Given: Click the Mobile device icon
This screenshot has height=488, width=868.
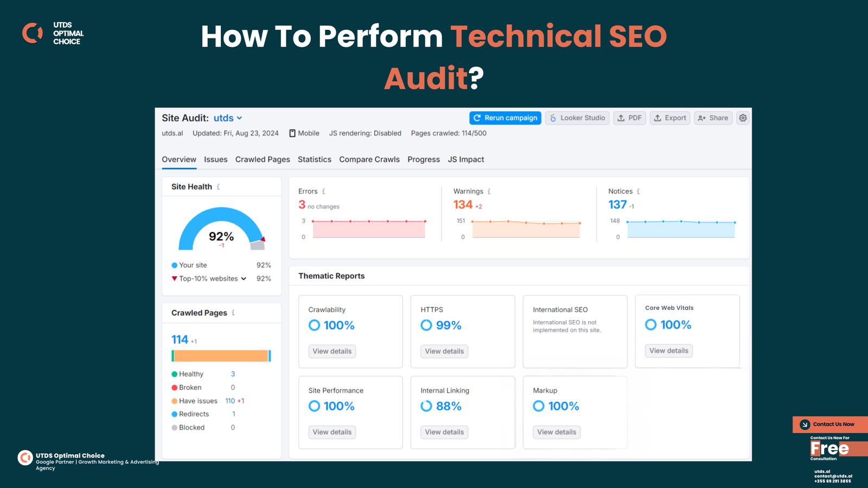Looking at the screenshot, I should [292, 133].
